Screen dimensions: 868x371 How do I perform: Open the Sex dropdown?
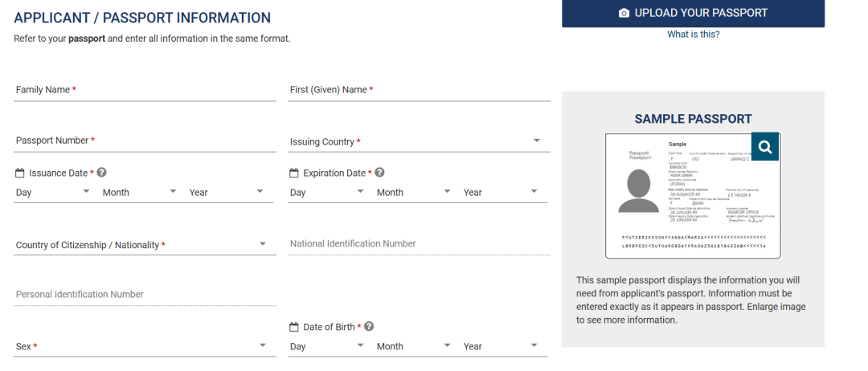(141, 347)
